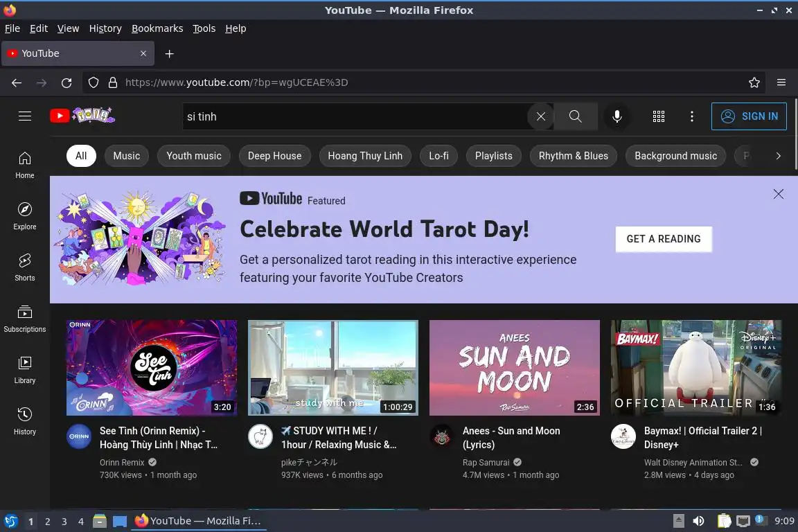Open Orinn Remix channel avatar
The height and width of the screenshot is (532, 798).
click(x=79, y=436)
